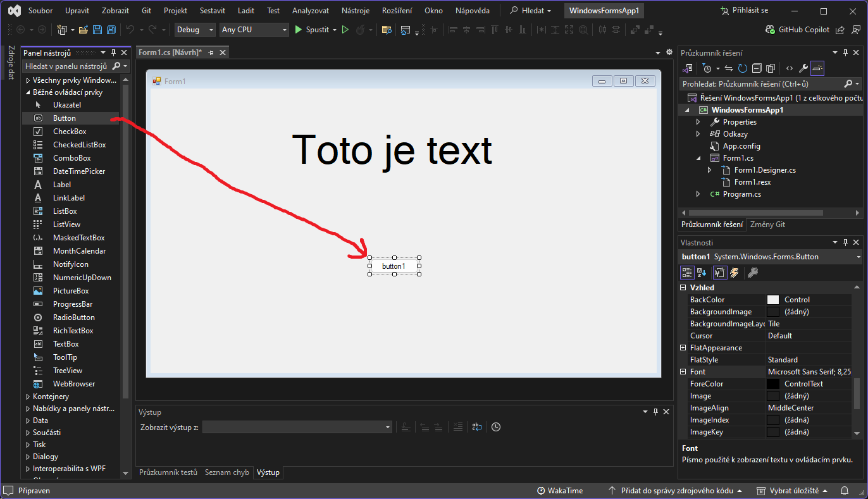
Task: Switch to the Seznam chyb tab
Action: (226, 472)
